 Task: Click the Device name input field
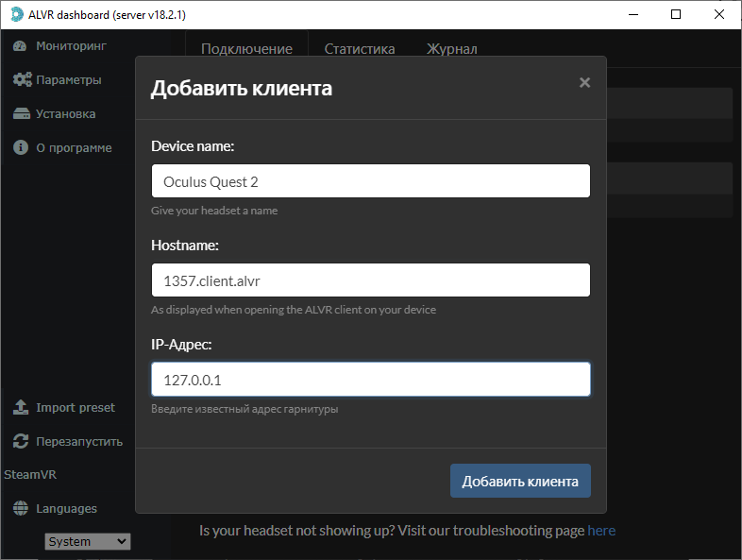click(x=371, y=180)
